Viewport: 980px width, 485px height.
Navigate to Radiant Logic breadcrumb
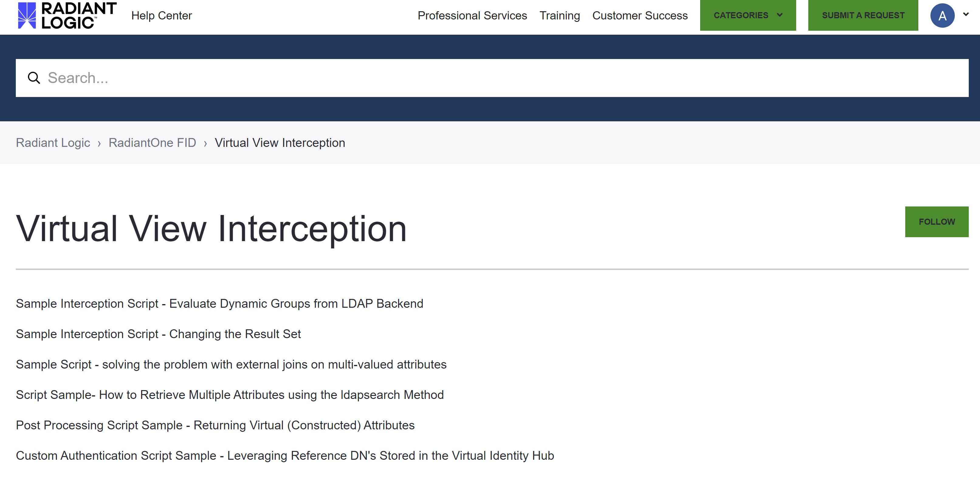tap(53, 143)
